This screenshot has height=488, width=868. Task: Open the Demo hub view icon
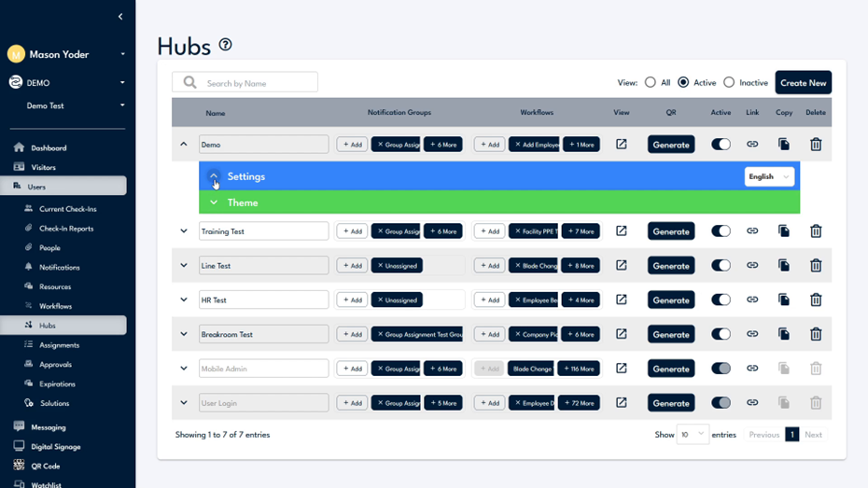(x=621, y=145)
